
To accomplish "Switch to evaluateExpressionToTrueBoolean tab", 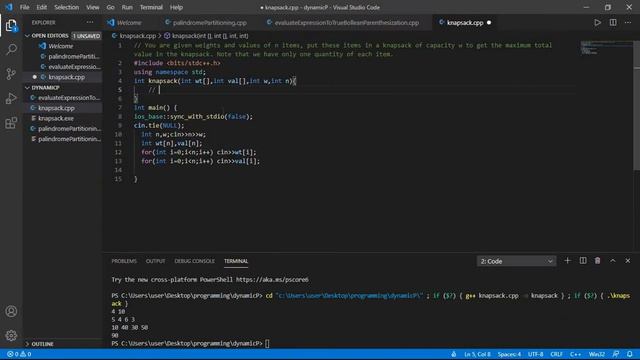I will [x=347, y=23].
